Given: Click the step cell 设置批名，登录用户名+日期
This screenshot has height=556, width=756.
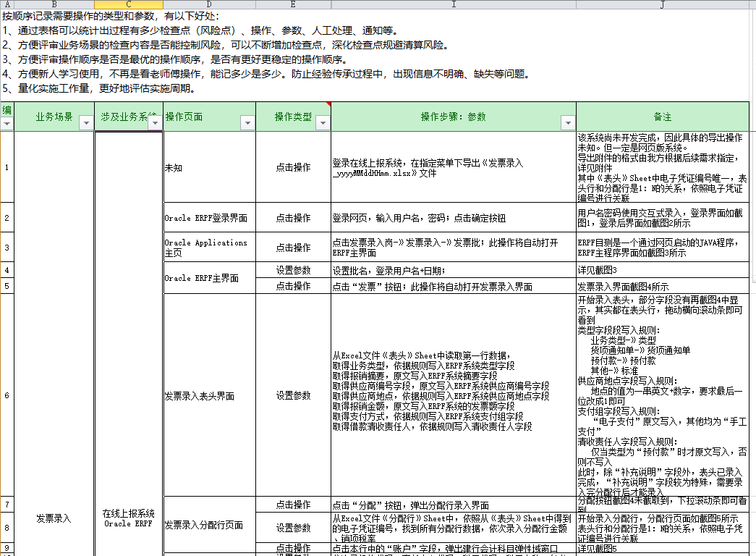Looking at the screenshot, I should [453, 270].
